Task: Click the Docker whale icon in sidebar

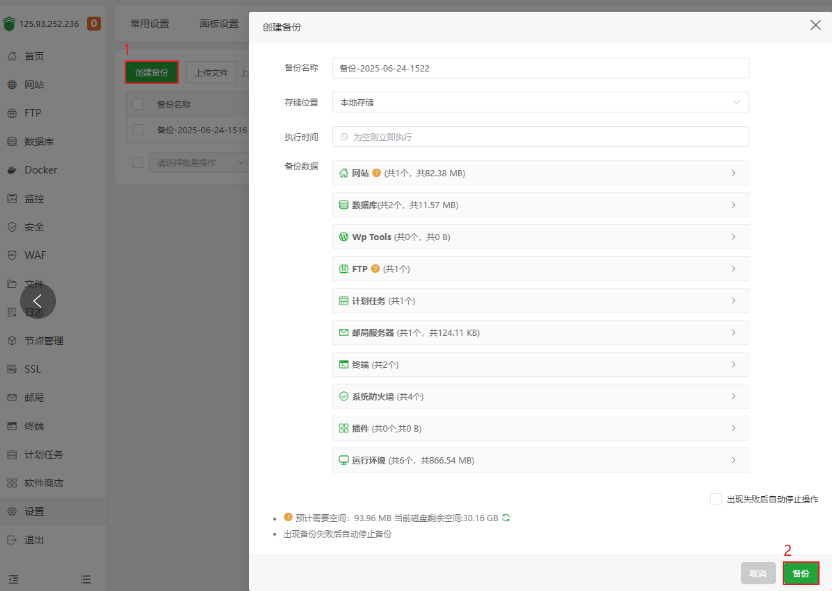Action: coord(12,170)
